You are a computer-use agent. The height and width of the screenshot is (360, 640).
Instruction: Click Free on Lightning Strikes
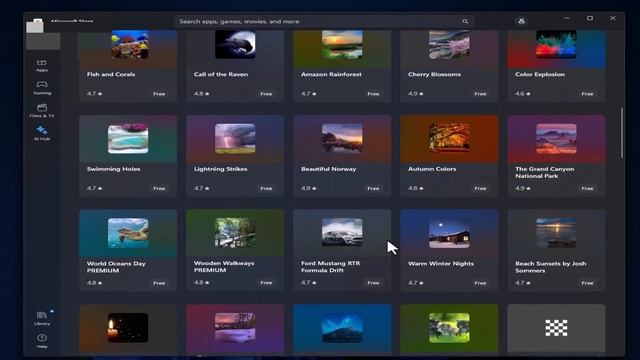266,189
